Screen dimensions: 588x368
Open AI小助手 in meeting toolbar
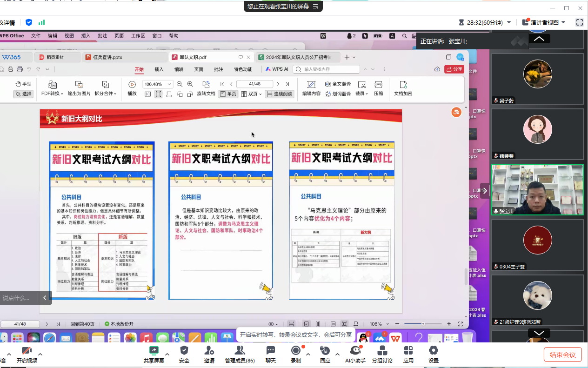tap(355, 355)
